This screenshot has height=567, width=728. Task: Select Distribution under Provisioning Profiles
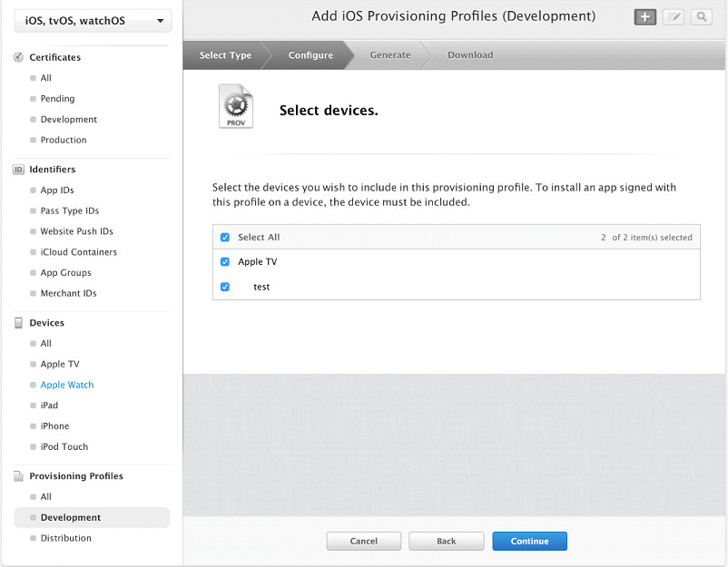65,539
